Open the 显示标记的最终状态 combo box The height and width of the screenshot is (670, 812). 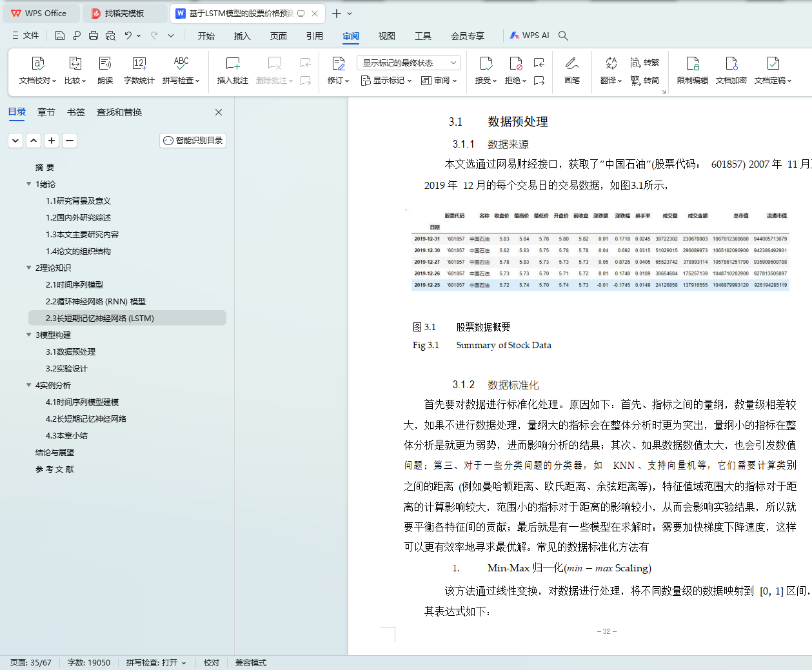(408, 63)
